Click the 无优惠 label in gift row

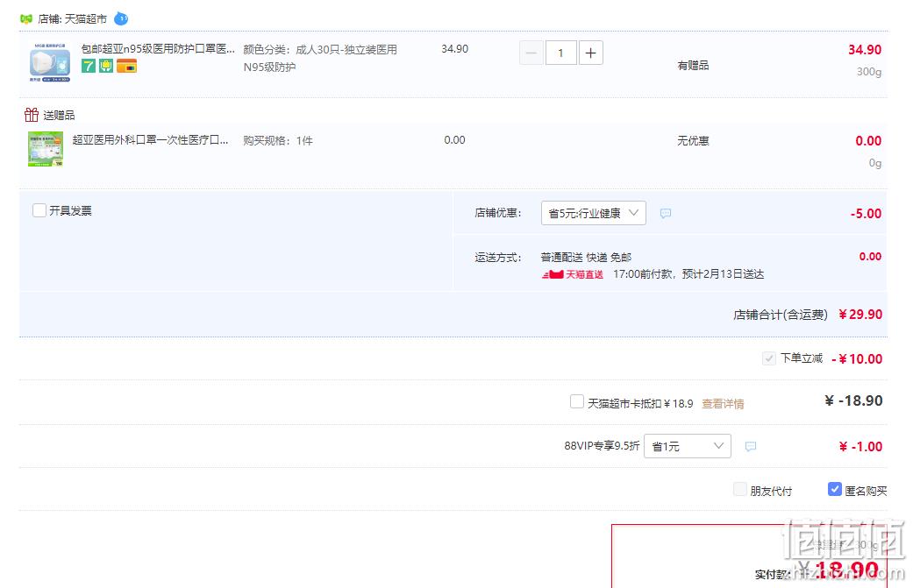tap(693, 141)
